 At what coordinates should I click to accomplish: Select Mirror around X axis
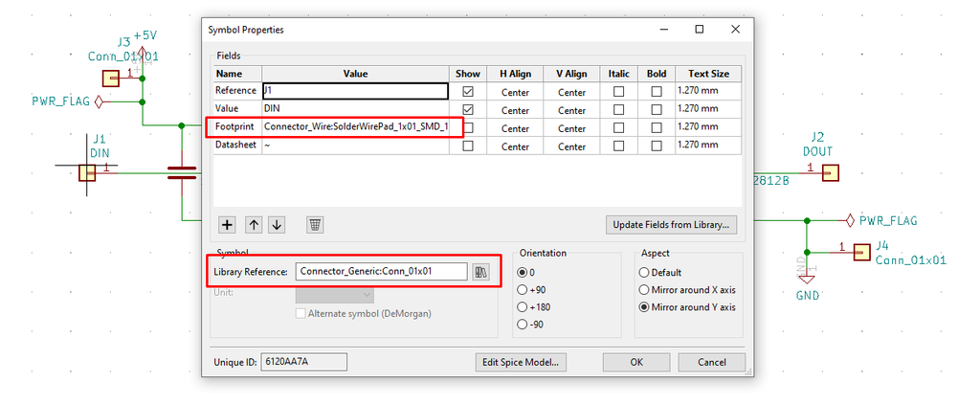pyautogui.click(x=644, y=290)
